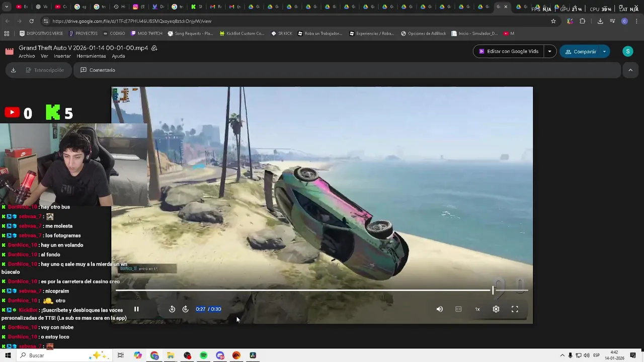Viewport: 644px width, 362px height.
Task: Open the Inicio - Simulador bookmark
Action: (475, 34)
